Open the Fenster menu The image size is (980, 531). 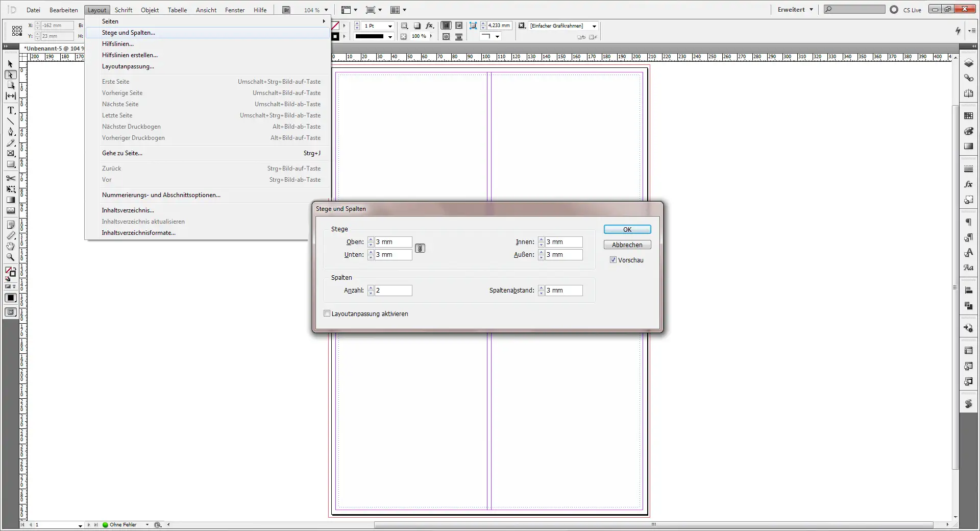pos(234,9)
